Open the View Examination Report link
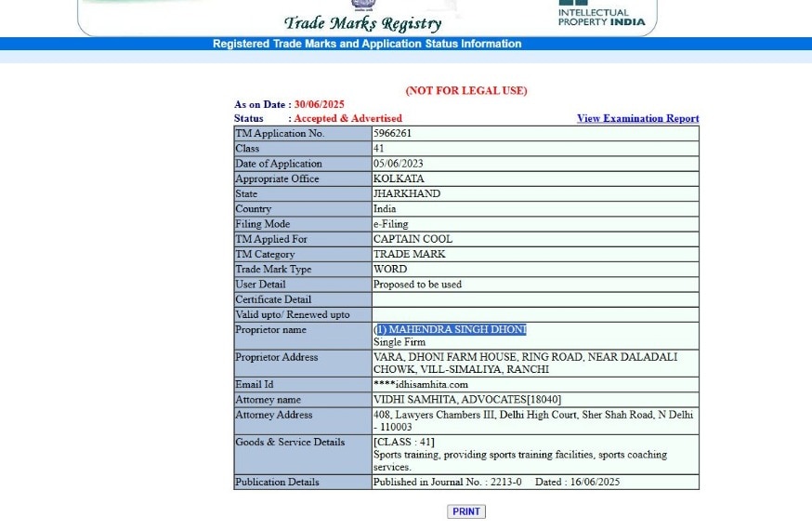Image resolution: width=812 pixels, height=530 pixels. click(x=637, y=119)
